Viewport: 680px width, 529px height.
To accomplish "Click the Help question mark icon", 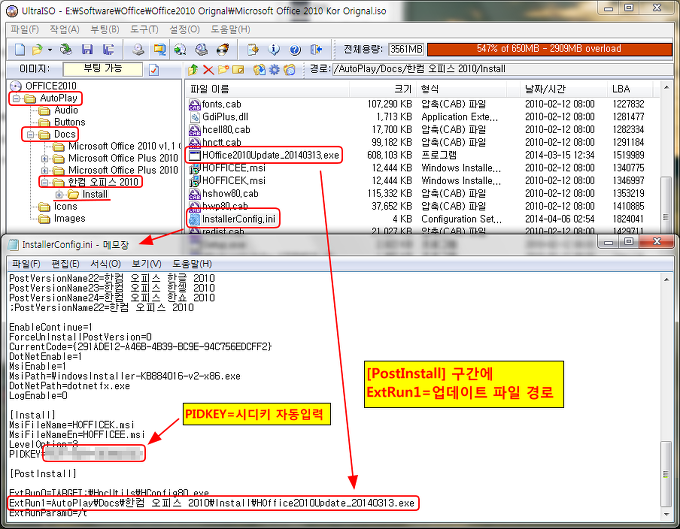I will (x=295, y=49).
